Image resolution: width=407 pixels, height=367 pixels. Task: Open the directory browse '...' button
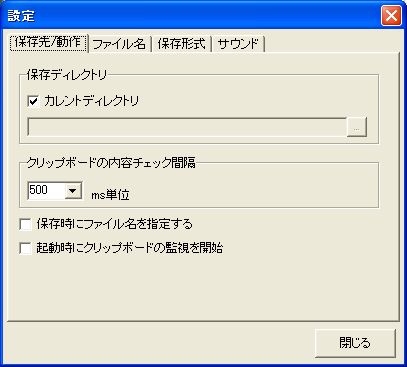tap(357, 127)
